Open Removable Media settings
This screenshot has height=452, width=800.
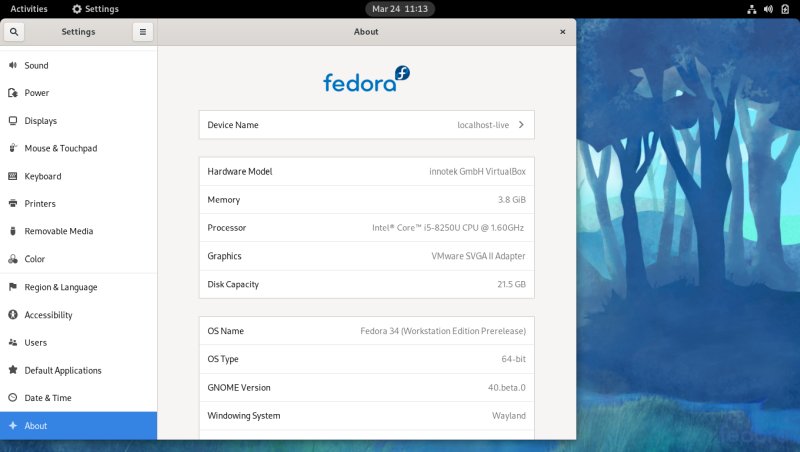pos(58,231)
